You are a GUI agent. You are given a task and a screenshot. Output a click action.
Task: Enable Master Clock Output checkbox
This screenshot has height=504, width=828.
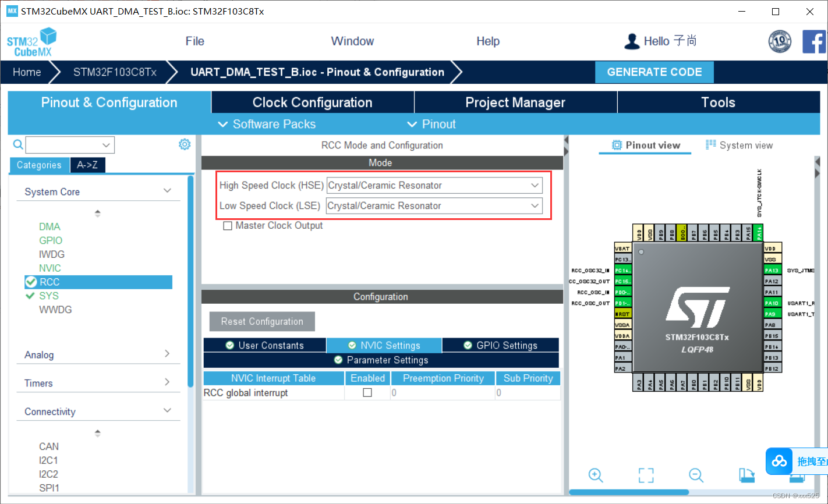[228, 226]
